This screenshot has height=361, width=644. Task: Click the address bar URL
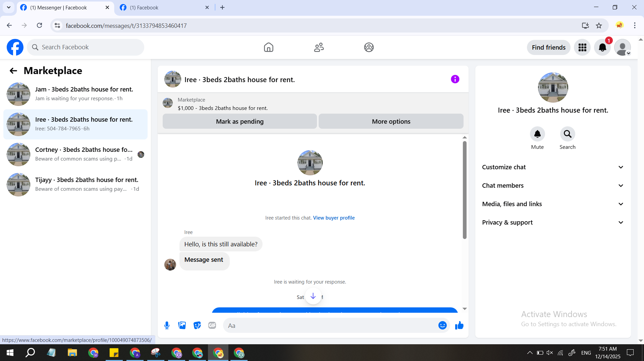point(126,26)
